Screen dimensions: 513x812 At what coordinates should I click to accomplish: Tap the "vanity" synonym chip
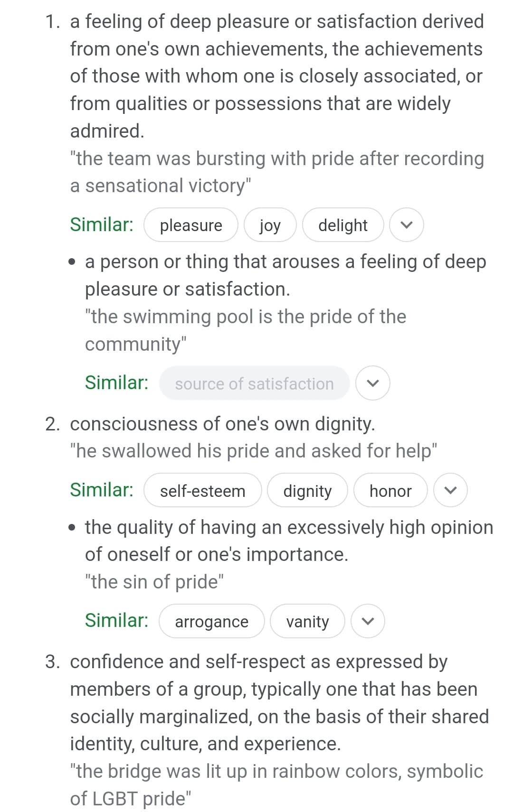307,621
